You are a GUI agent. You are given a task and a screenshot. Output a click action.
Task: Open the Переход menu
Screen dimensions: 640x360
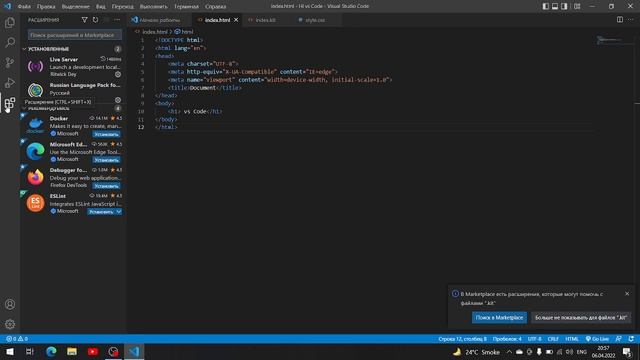[122, 7]
